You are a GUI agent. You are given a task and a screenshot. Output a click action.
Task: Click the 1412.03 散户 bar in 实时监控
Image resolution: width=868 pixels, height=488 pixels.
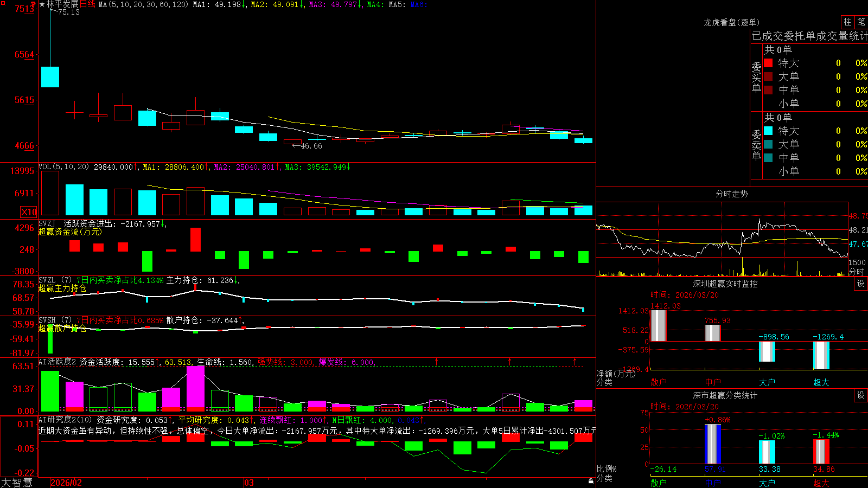pyautogui.click(x=659, y=326)
